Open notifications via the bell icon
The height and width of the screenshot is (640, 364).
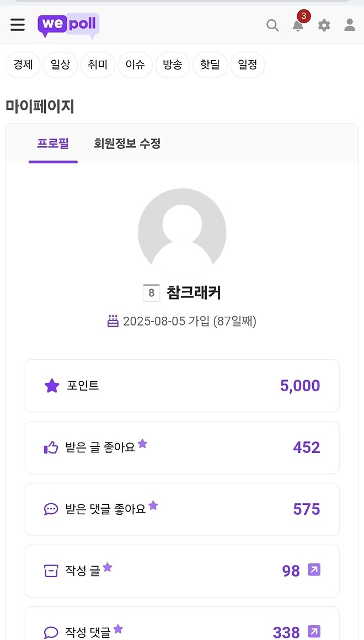point(298,26)
